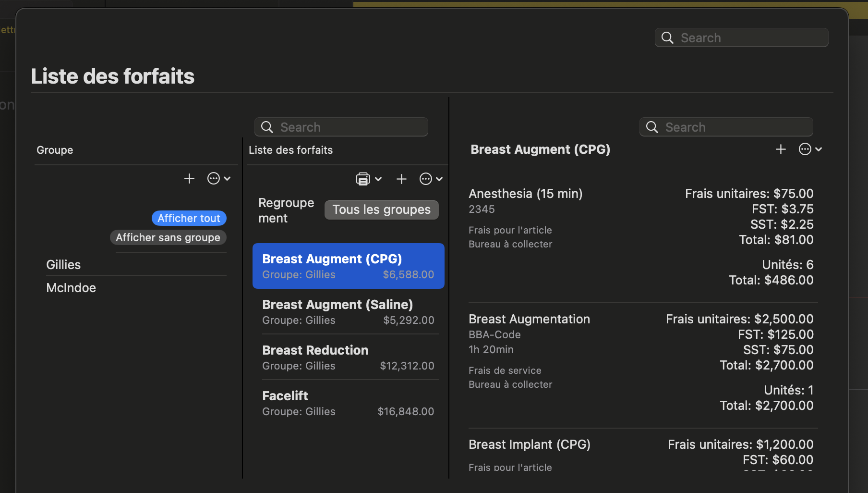Click the anesthesia code 2345
This screenshot has width=868, height=493.
coord(482,209)
